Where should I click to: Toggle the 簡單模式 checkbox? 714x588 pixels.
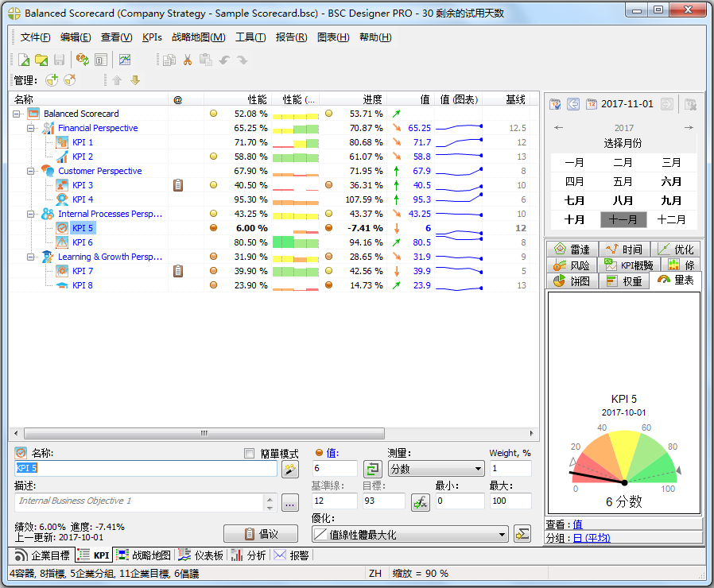coord(249,453)
